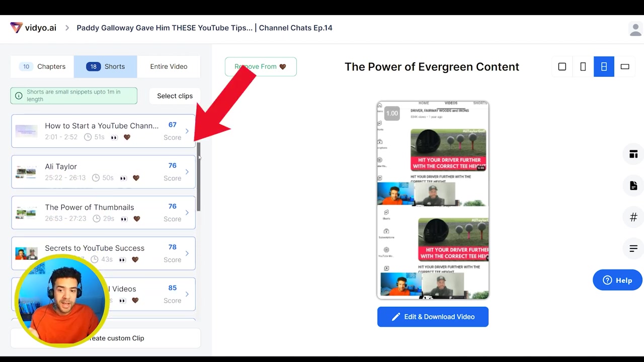This screenshot has height=362, width=644.
Task: Toggle heart favorite on How to Start clip
Action: click(127, 137)
